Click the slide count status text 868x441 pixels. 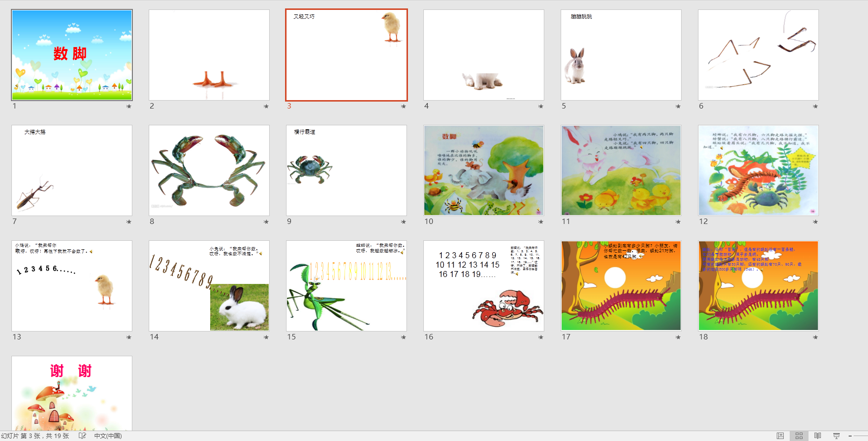click(x=35, y=436)
